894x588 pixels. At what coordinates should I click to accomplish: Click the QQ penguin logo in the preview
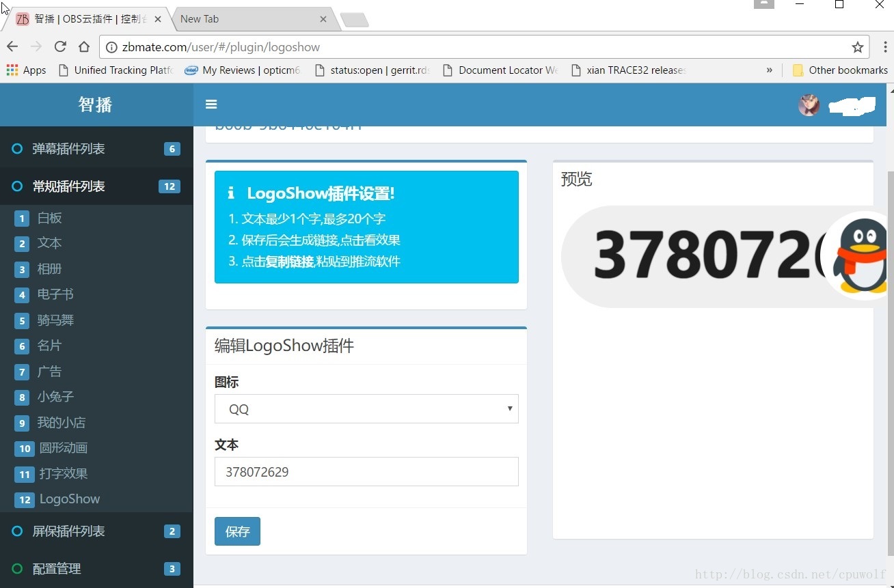coord(859,255)
